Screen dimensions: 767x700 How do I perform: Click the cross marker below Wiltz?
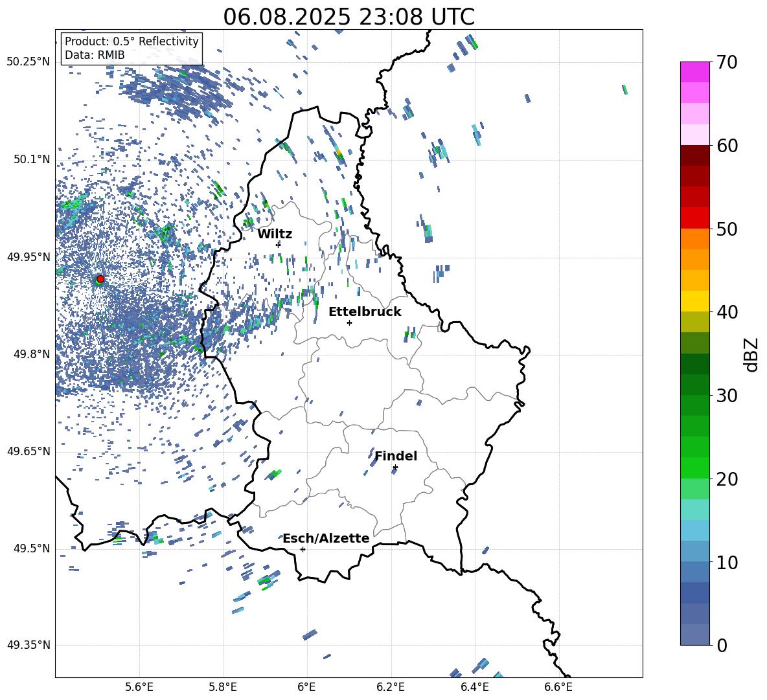tap(279, 244)
